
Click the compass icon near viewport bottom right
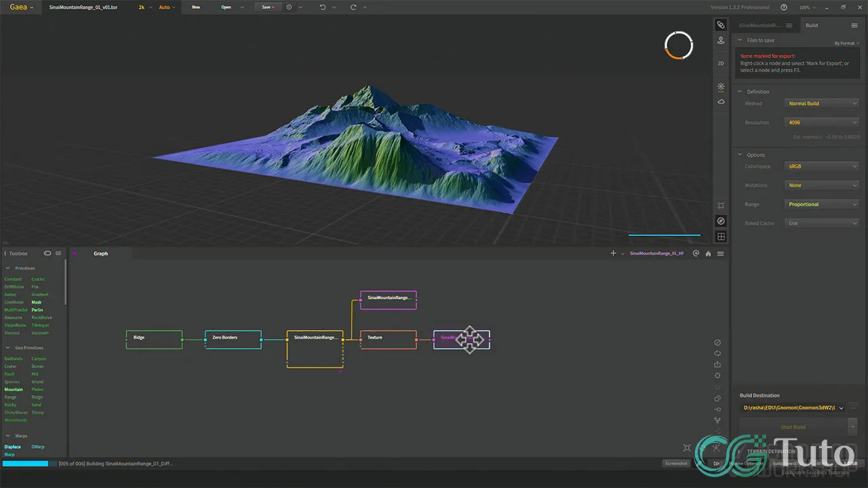pos(721,221)
